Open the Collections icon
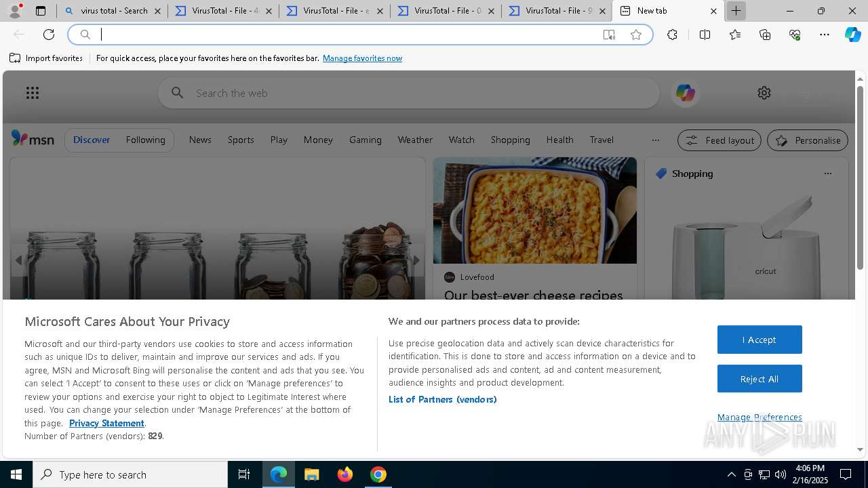The width and height of the screenshot is (868, 488). [765, 35]
